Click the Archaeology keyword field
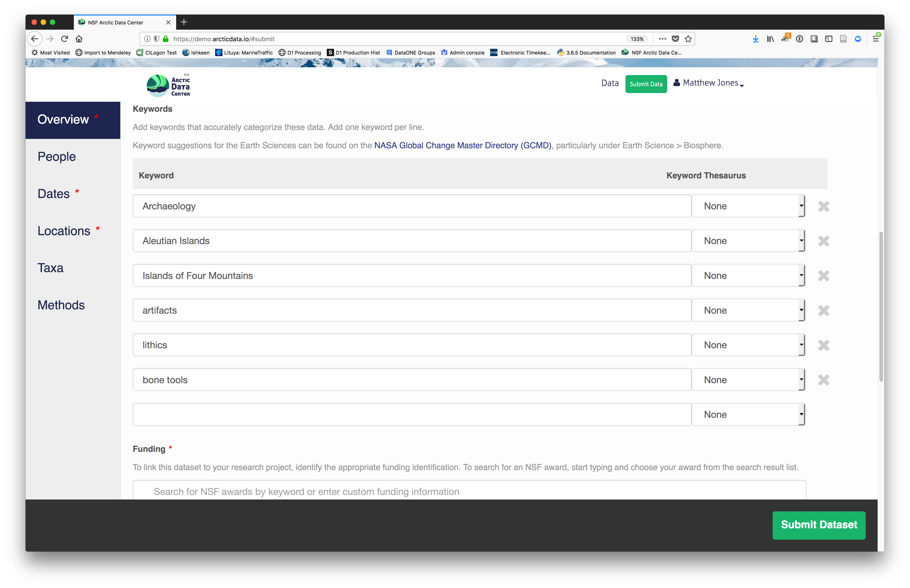This screenshot has width=910, height=588. tap(412, 206)
